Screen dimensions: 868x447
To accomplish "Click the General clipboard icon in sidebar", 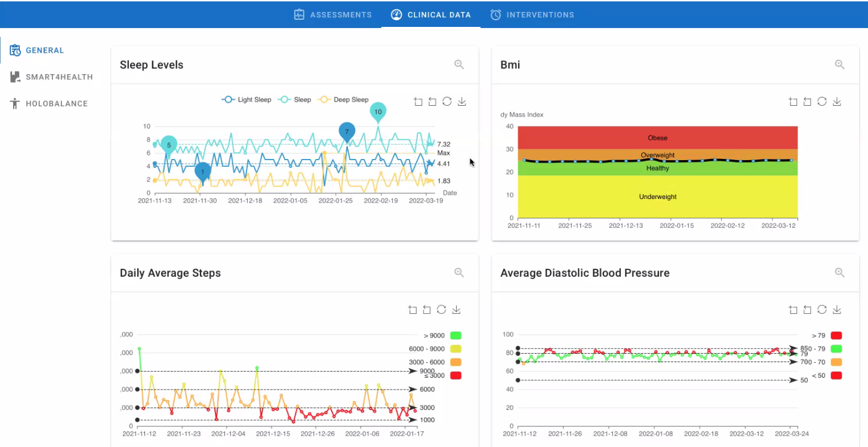I will (x=16, y=50).
